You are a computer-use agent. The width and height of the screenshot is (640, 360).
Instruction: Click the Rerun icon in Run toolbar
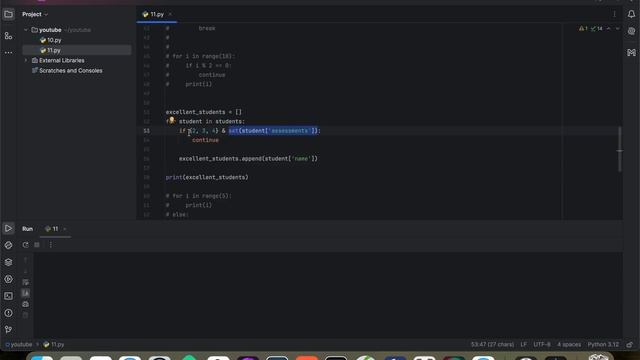point(26,245)
